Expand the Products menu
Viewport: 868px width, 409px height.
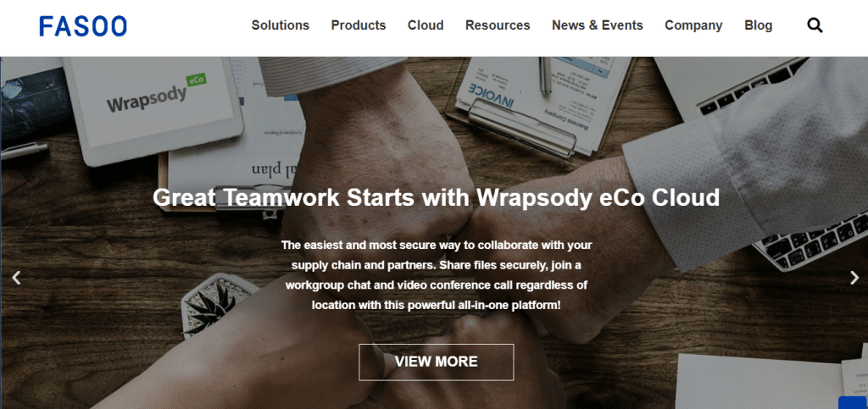coord(359,25)
